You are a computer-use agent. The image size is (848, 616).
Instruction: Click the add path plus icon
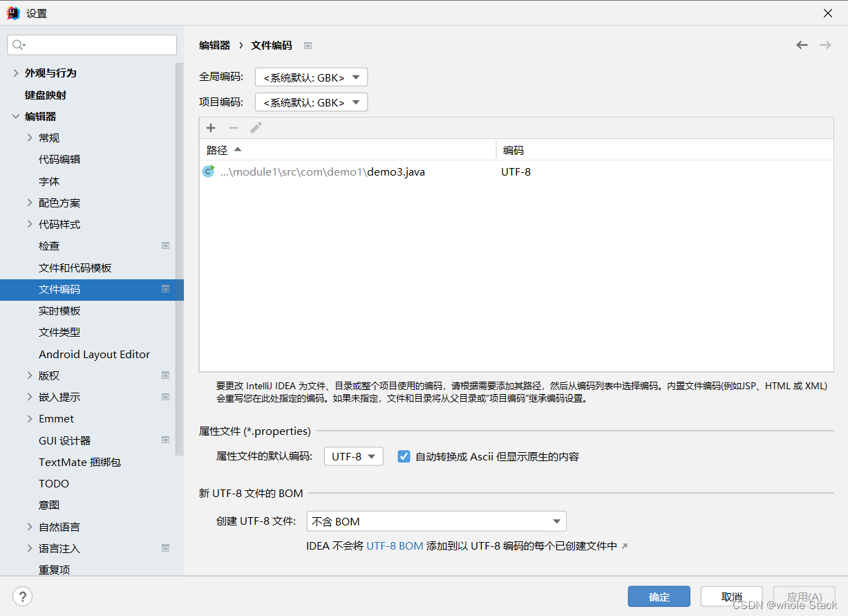point(211,128)
